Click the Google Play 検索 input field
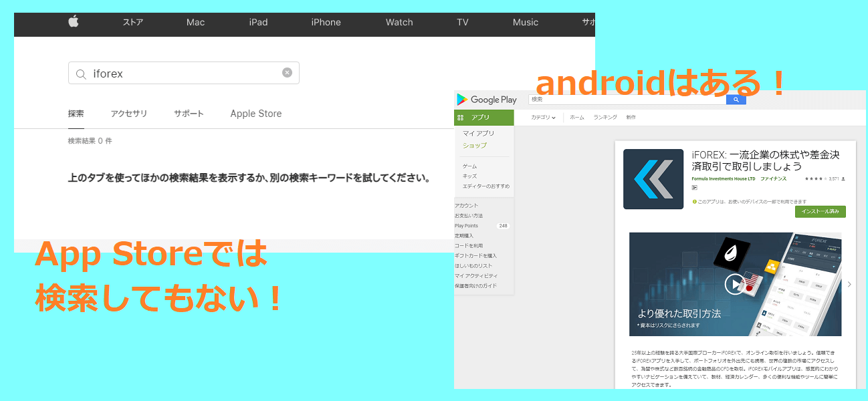868x401 pixels. click(627, 100)
